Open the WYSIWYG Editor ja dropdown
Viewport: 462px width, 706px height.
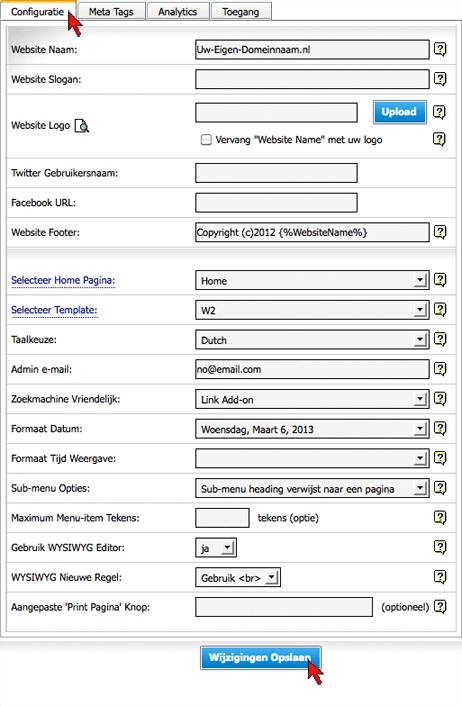point(216,548)
